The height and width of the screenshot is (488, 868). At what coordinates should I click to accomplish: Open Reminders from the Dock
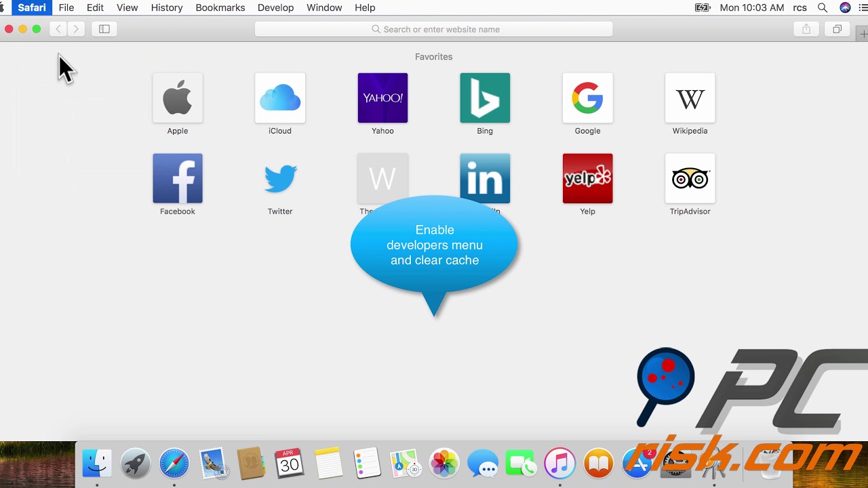click(x=367, y=464)
